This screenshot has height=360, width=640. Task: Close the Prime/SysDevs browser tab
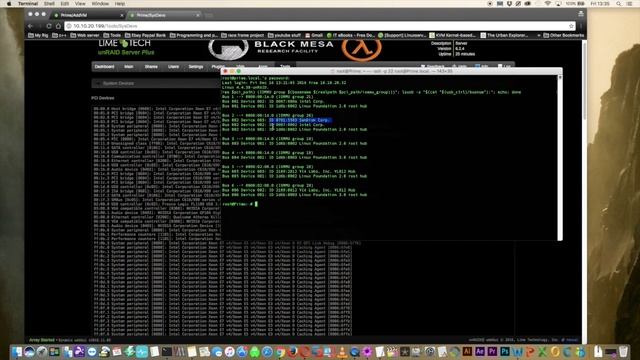(198, 15)
